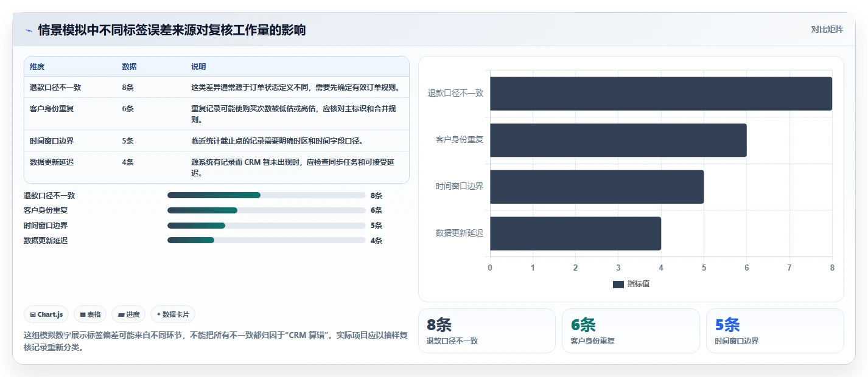Toggle the 指标值 legend item
The image size is (868, 377).
pyautogui.click(x=631, y=284)
